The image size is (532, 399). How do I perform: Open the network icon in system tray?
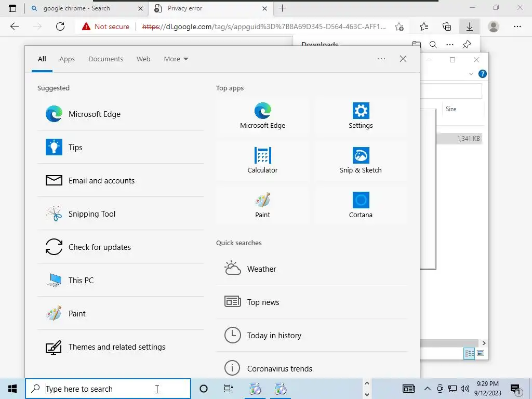(453, 389)
